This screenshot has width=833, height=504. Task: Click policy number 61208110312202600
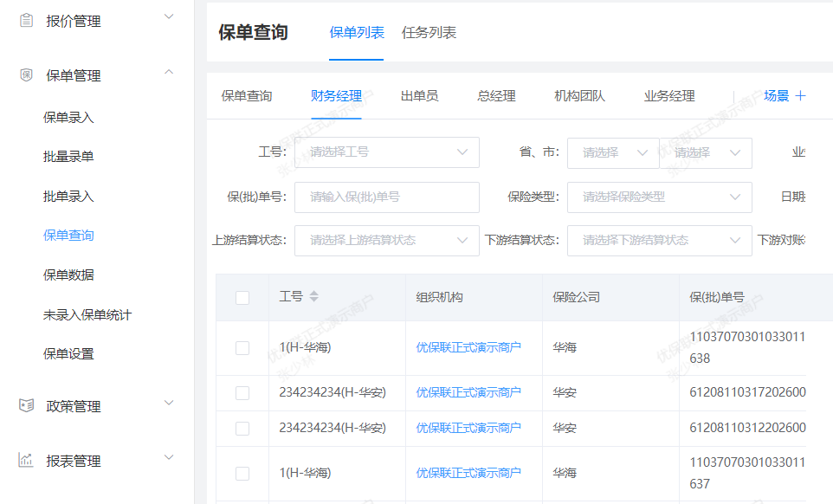click(747, 428)
